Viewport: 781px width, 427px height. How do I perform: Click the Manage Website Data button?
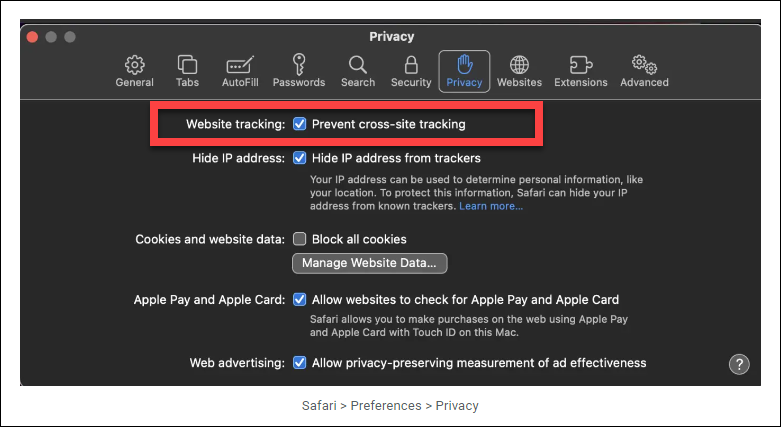[369, 263]
